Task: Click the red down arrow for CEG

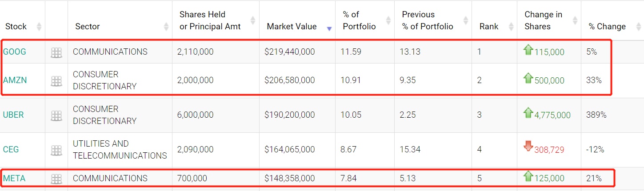Action: [x=528, y=146]
